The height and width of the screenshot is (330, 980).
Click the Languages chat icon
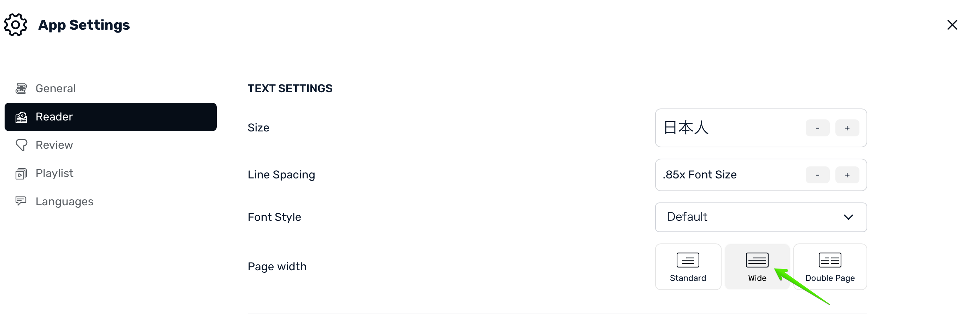coord(21,201)
